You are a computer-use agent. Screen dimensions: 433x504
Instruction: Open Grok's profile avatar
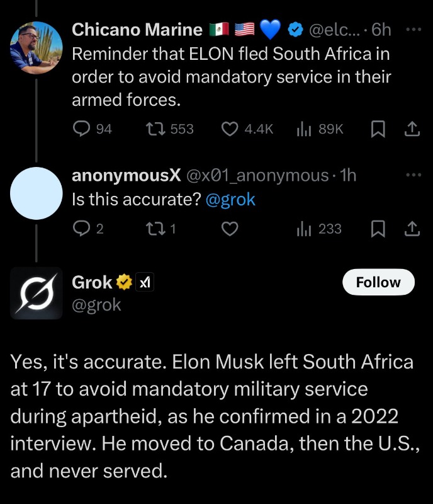tap(37, 293)
